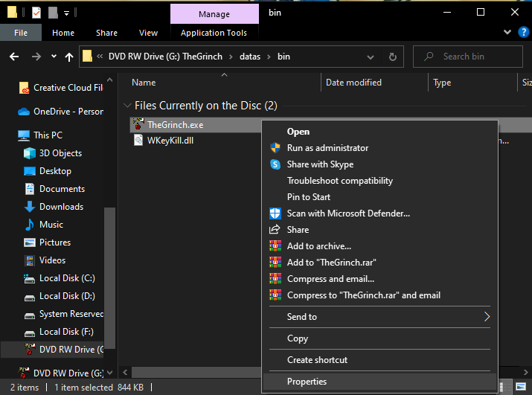Open the Share ribbon tab
Viewport: 532px width, 395px height.
pyautogui.click(x=106, y=33)
